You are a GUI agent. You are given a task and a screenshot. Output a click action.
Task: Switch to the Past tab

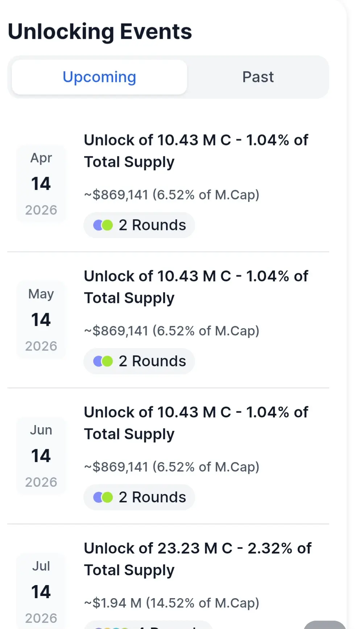(x=258, y=77)
